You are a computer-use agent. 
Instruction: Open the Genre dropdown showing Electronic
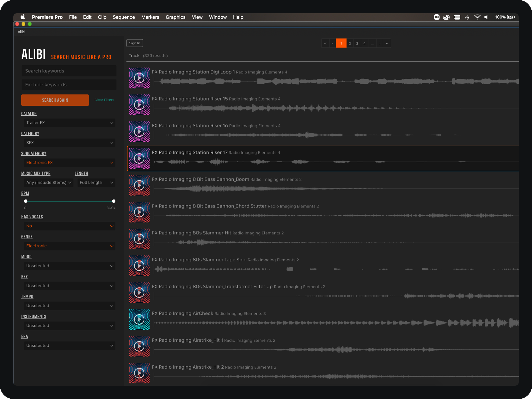point(69,246)
